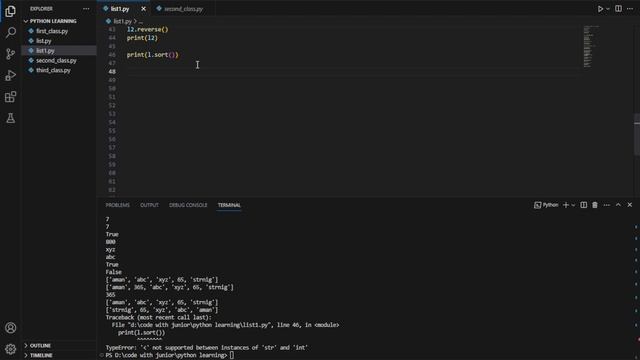Open the Source Control view
640x360 pixels.
11,54
